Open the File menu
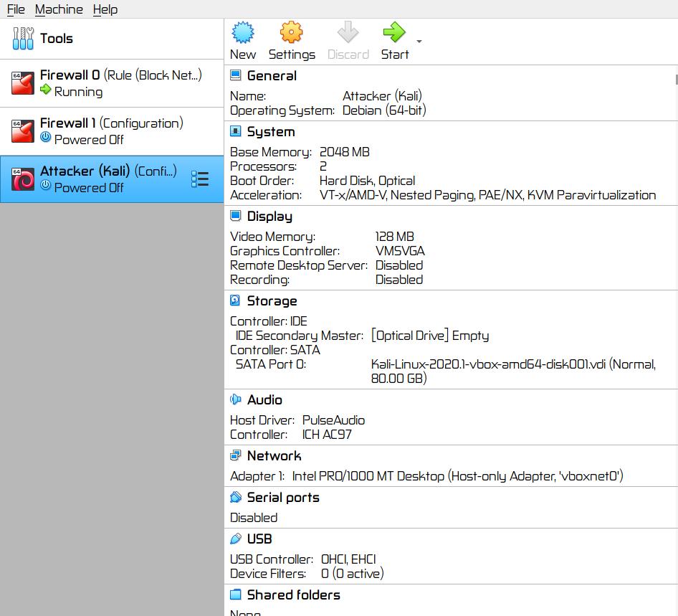 click(x=16, y=9)
